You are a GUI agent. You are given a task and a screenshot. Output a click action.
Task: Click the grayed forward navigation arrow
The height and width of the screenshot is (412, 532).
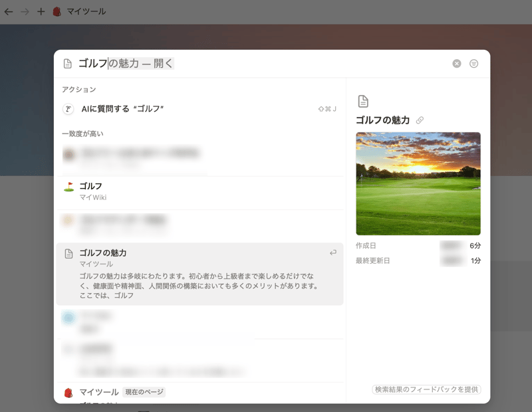pyautogui.click(x=24, y=11)
